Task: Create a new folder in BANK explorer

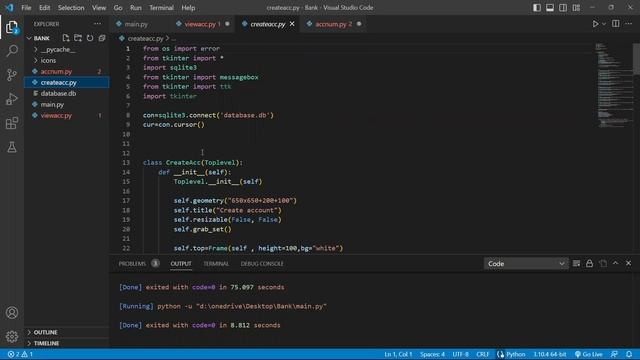Action: click(x=78, y=38)
